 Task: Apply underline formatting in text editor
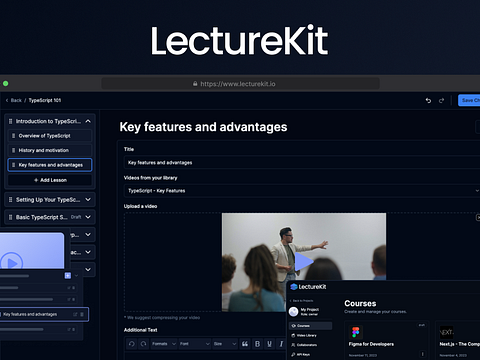coord(269,344)
